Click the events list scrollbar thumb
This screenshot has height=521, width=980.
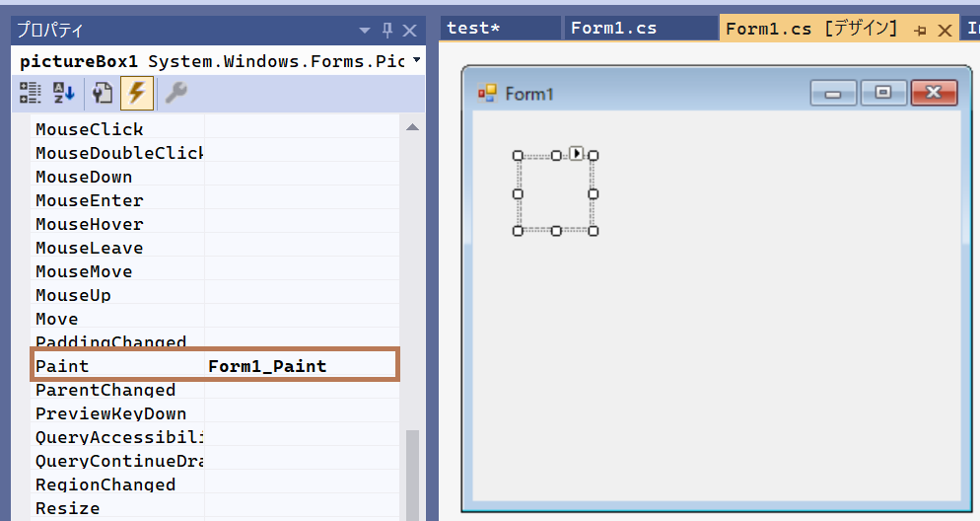click(412, 476)
